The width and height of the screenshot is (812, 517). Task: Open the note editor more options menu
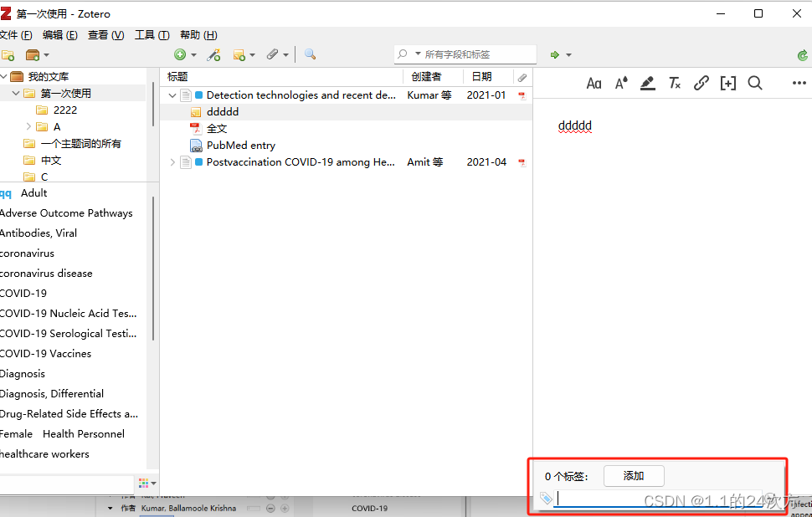(799, 83)
